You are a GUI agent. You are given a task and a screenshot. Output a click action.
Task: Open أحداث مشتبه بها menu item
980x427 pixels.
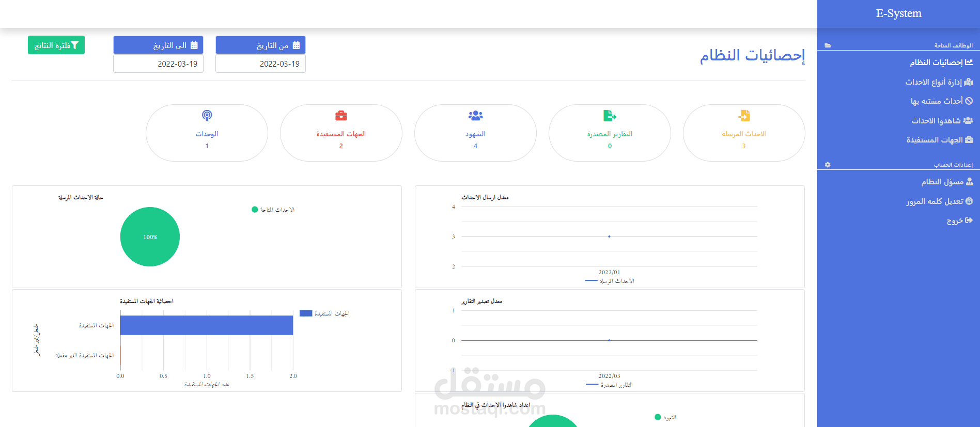[x=942, y=101]
